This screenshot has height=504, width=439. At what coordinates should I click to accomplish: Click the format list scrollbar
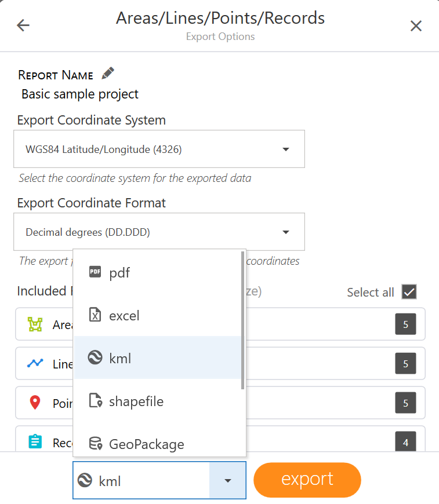click(244, 322)
